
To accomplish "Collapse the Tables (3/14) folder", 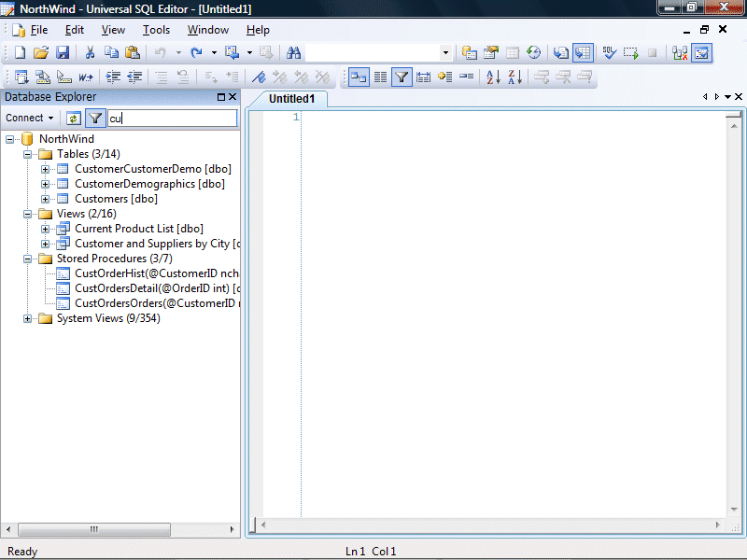I will (28, 154).
